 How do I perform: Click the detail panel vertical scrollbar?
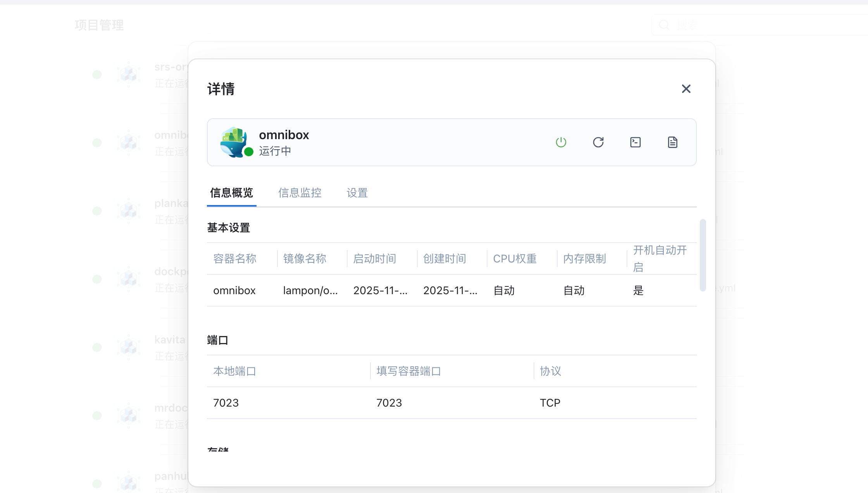click(703, 255)
